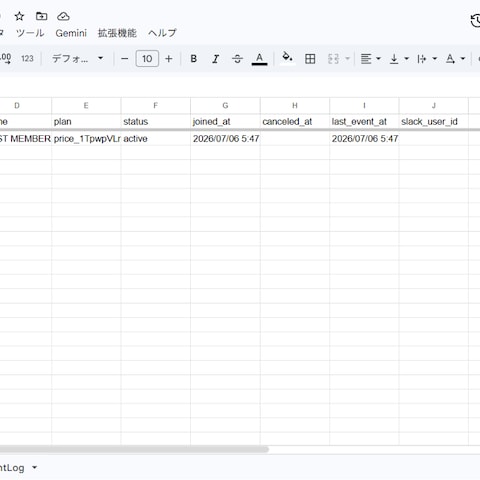Select column F header
The height and width of the screenshot is (480, 480).
tap(156, 106)
